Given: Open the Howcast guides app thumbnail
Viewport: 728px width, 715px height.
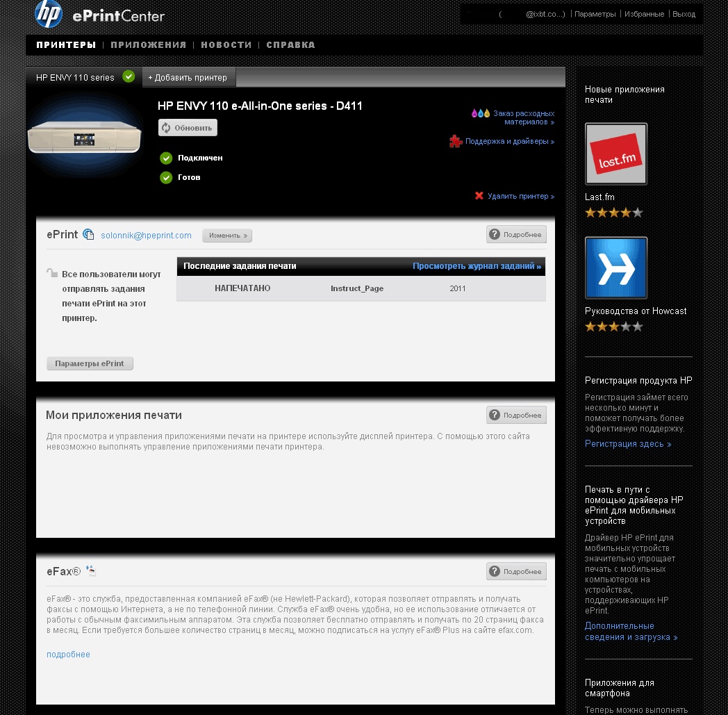Looking at the screenshot, I should (615, 268).
